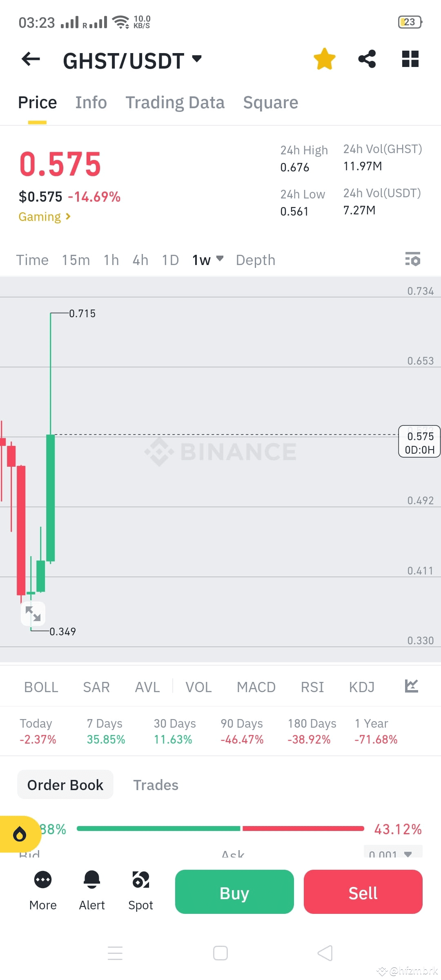441x980 pixels.
Task: Tap the green Buy button
Action: [x=234, y=892]
